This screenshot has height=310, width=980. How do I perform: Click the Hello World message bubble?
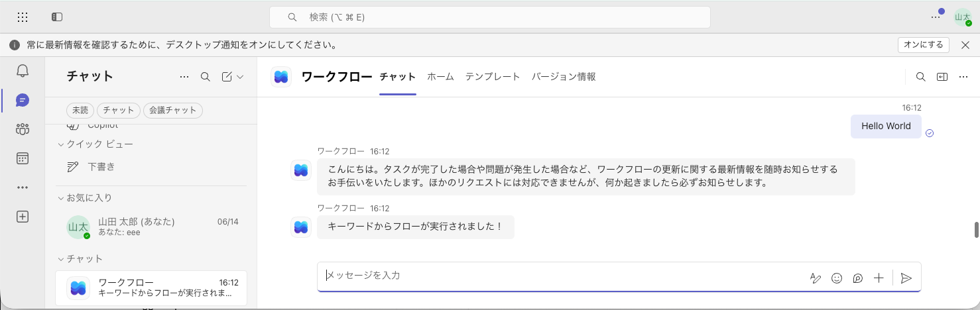[x=886, y=126]
